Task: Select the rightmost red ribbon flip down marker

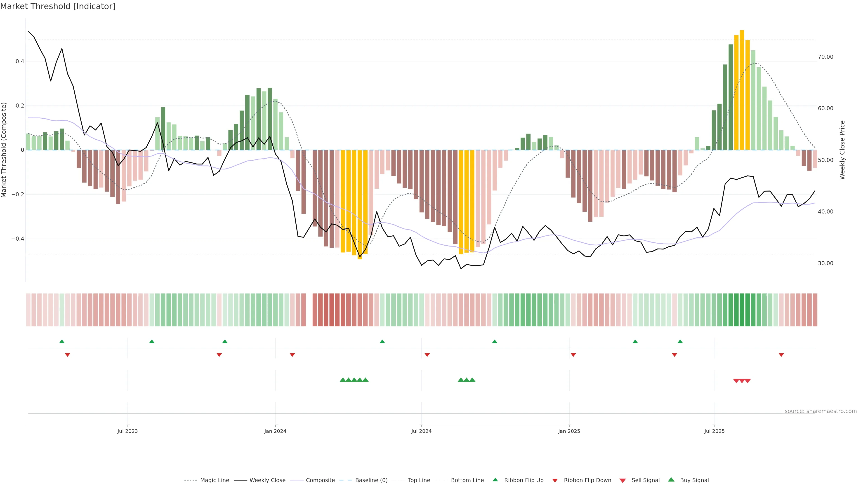Action: pos(781,355)
